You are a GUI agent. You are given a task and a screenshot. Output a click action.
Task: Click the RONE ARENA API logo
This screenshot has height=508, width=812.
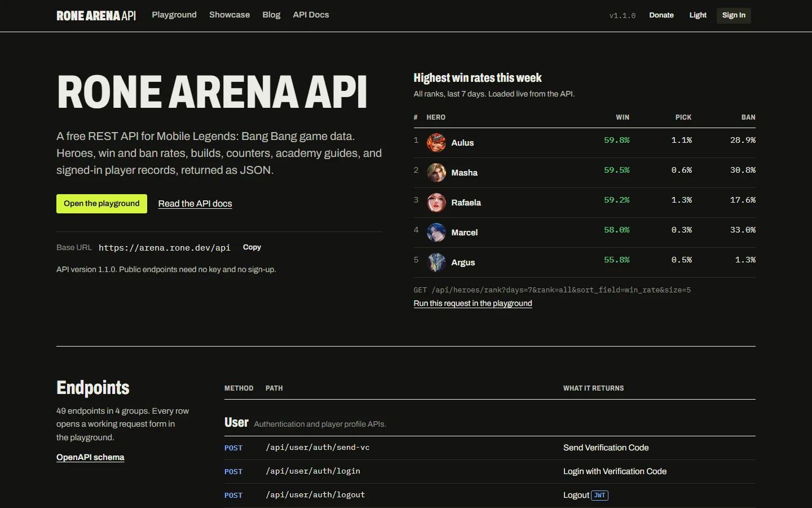96,16
